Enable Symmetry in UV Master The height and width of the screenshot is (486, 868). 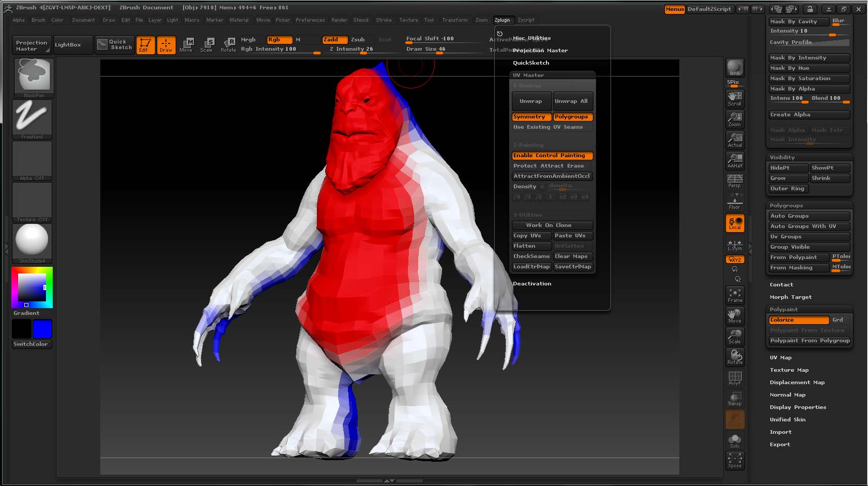(x=531, y=117)
